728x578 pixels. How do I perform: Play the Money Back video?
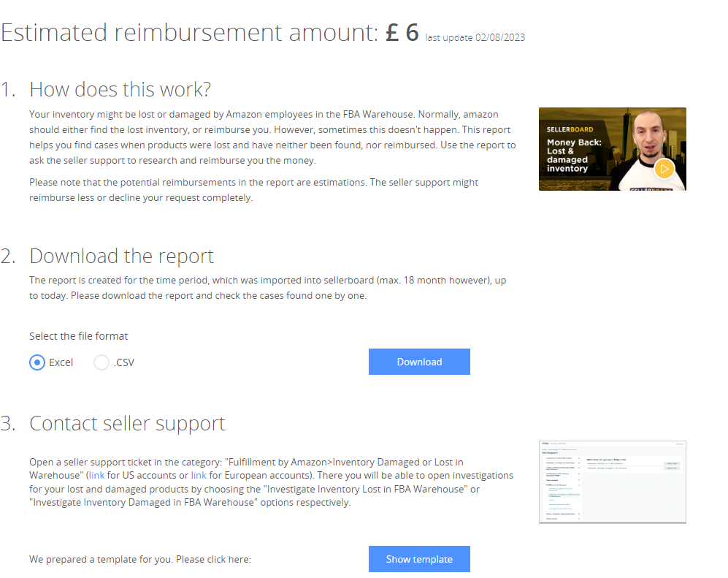point(664,169)
